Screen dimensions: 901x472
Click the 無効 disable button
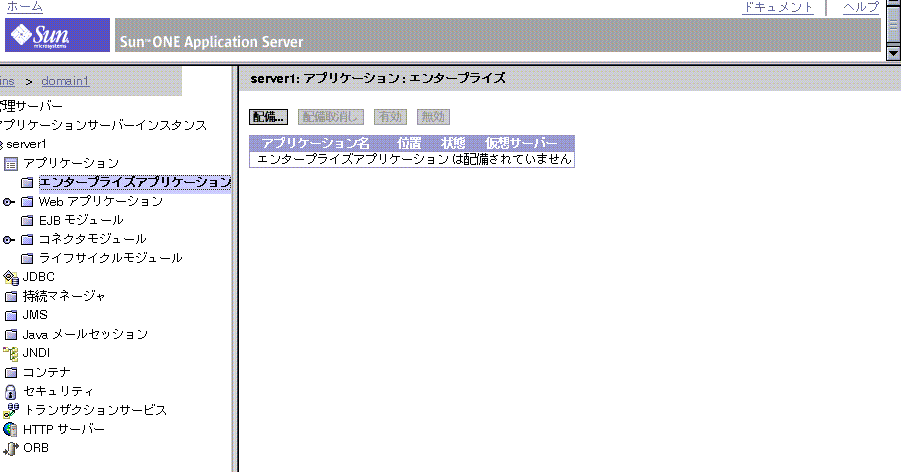[433, 117]
